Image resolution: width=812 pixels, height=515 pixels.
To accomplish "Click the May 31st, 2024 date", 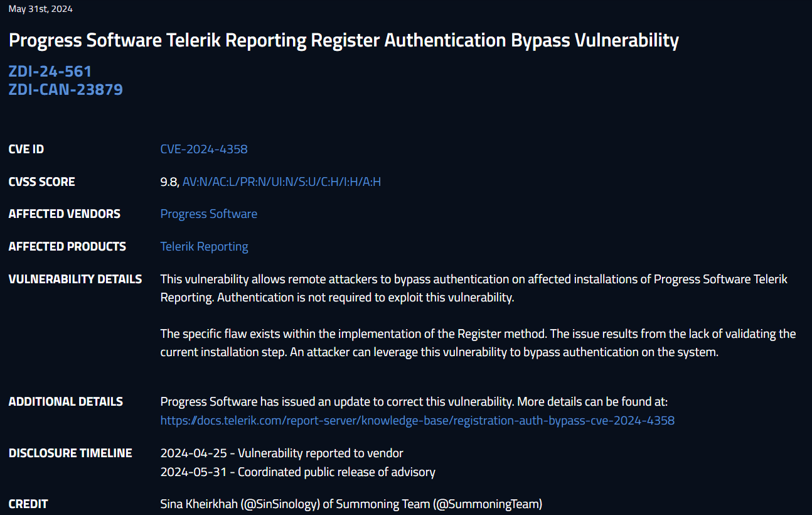I will tap(41, 9).
